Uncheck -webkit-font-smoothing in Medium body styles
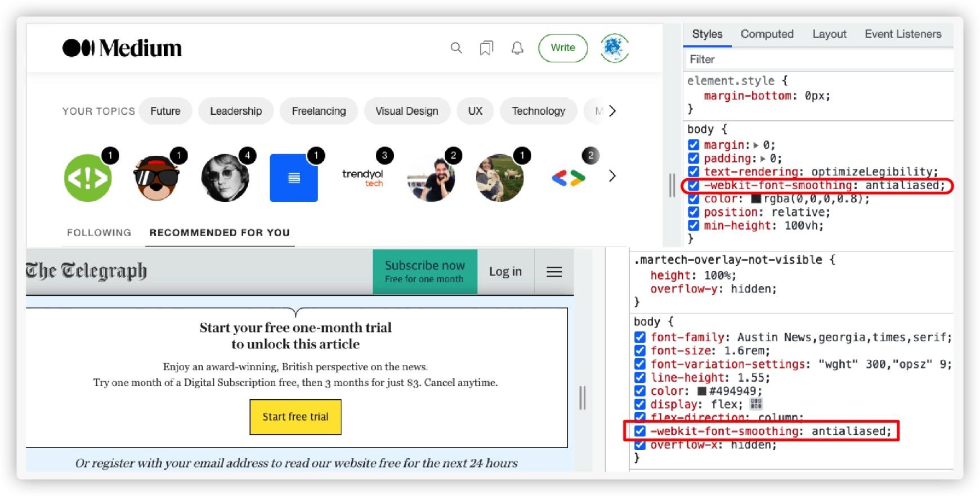This screenshot has width=980, height=496. pos(693,186)
